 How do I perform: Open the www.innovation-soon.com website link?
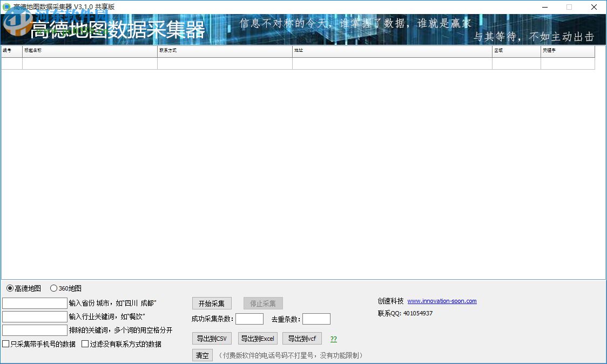(442, 301)
